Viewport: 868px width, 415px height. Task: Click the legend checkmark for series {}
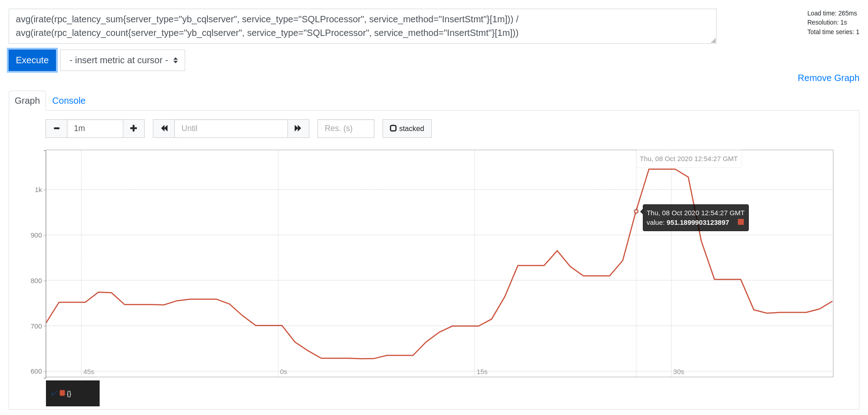click(x=55, y=393)
